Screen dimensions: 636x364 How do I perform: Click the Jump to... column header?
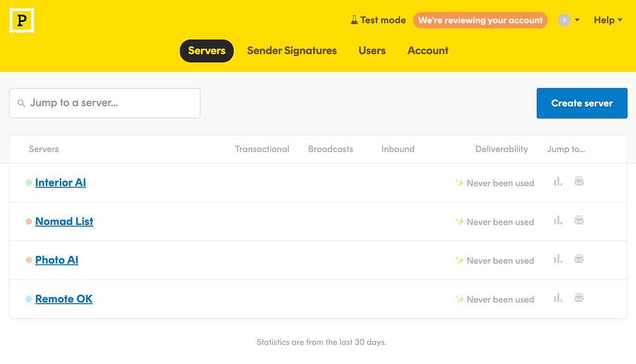pos(566,149)
